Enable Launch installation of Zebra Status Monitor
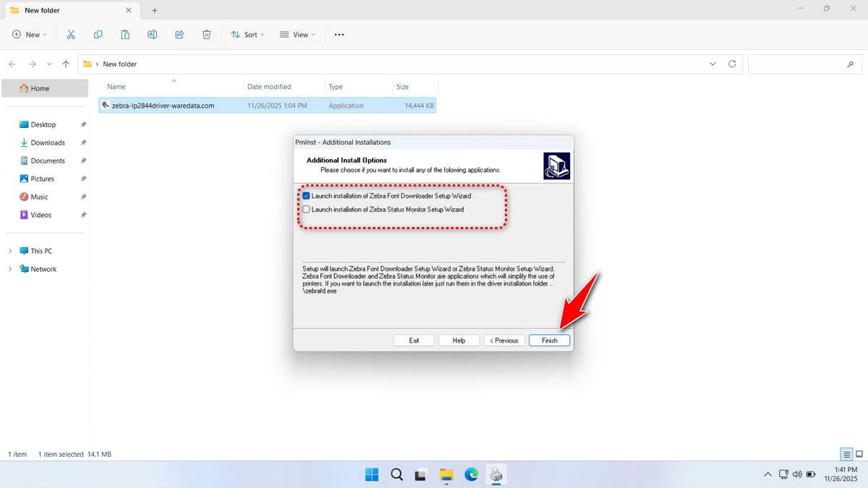This screenshot has height=488, width=868. (x=306, y=209)
